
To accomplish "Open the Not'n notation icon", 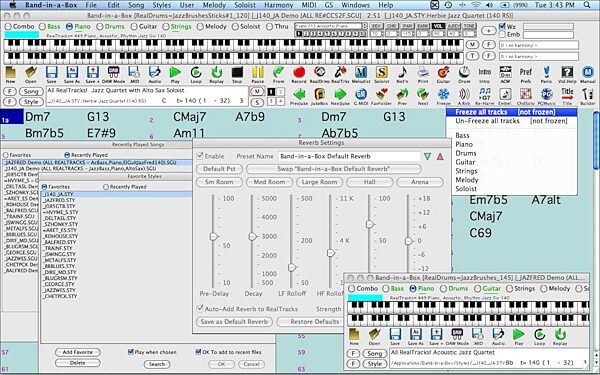I will tap(402, 74).
